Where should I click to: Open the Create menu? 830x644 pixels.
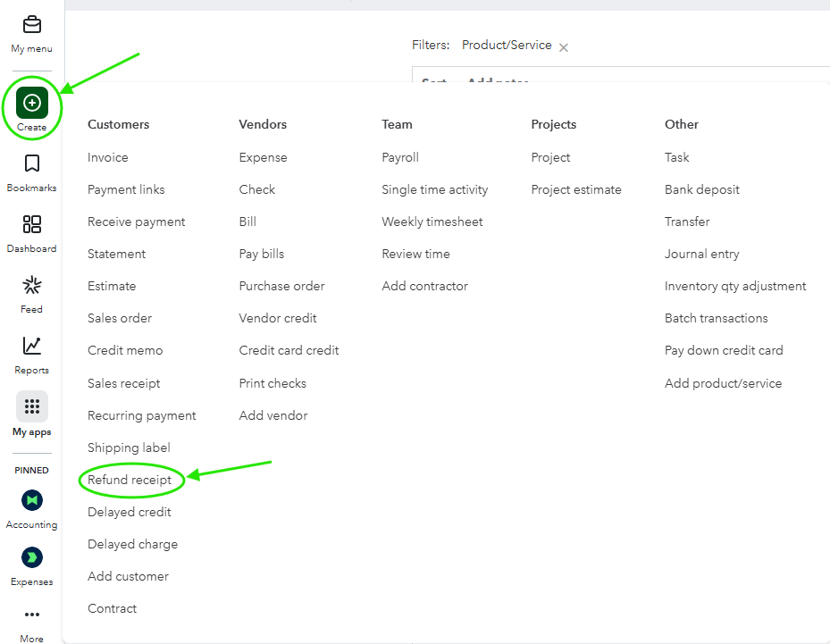point(31,103)
